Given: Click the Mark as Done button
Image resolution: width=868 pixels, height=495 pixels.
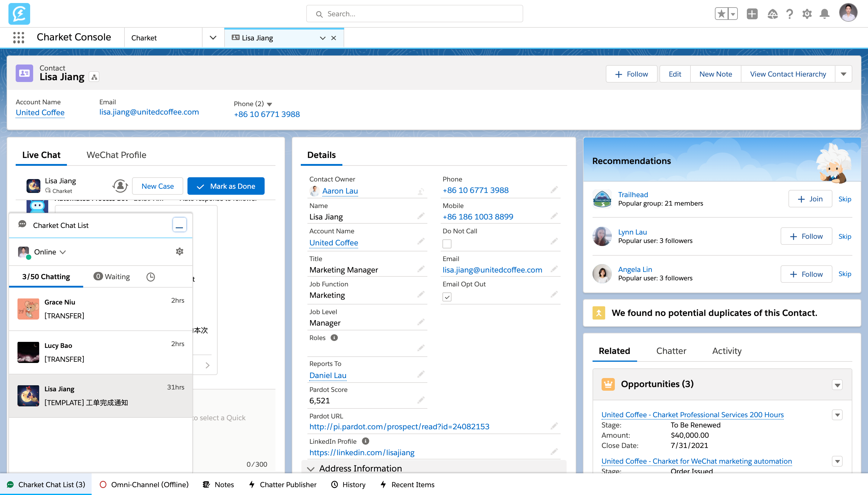Looking at the screenshot, I should (x=226, y=186).
